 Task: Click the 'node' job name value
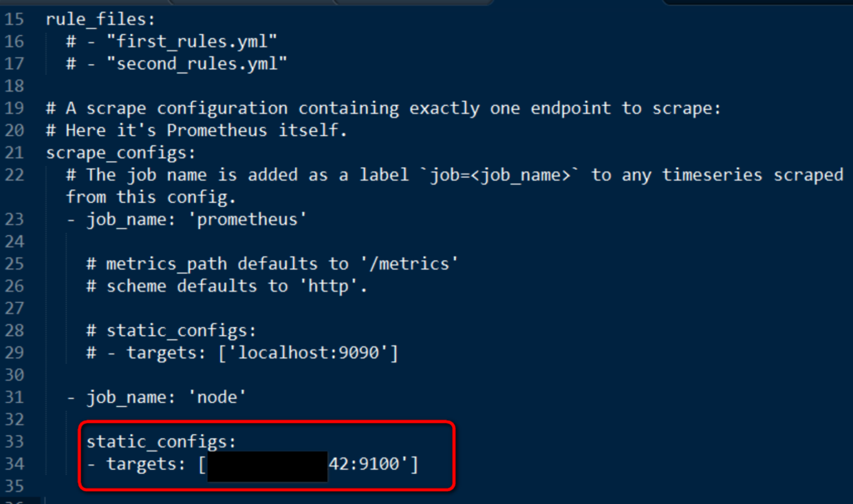(217, 397)
